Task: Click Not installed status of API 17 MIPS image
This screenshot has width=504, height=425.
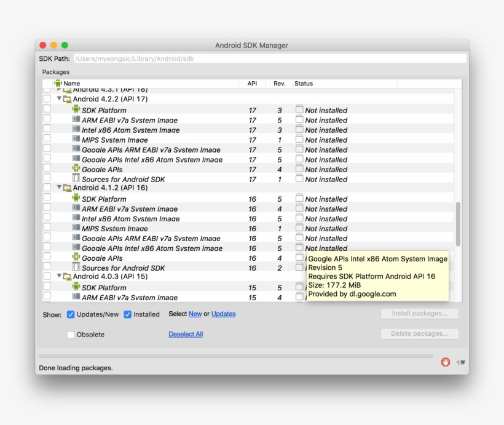Action: (326, 140)
